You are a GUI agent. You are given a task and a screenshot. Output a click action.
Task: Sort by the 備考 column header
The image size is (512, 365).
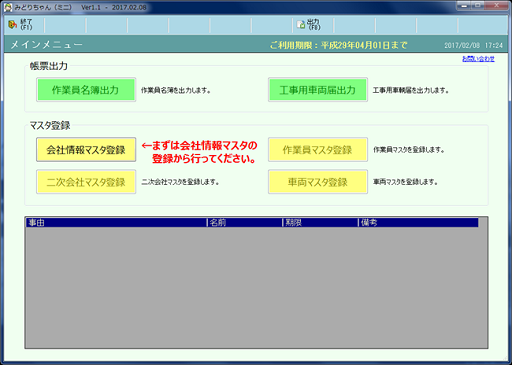(x=419, y=222)
